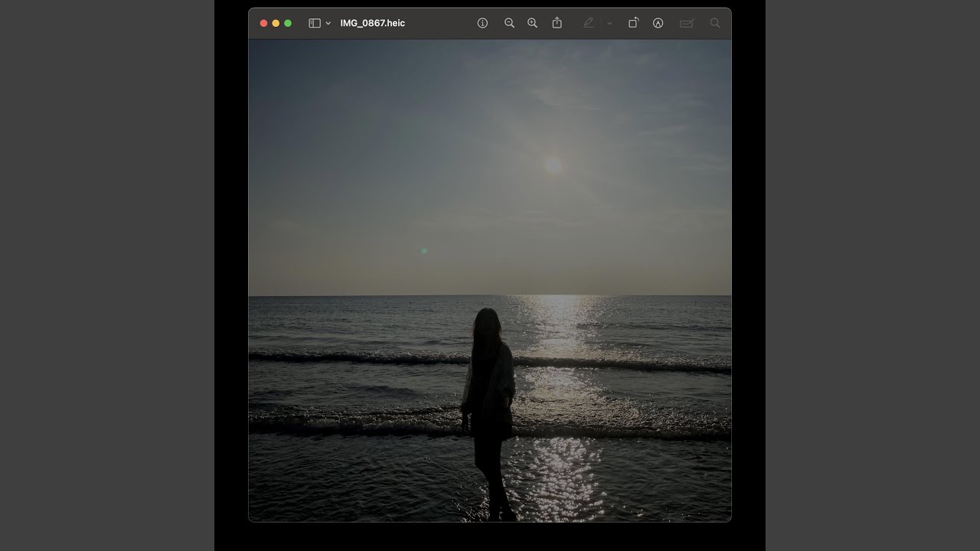Close the Preview window
Image resolution: width=980 pixels, height=551 pixels.
tap(263, 23)
